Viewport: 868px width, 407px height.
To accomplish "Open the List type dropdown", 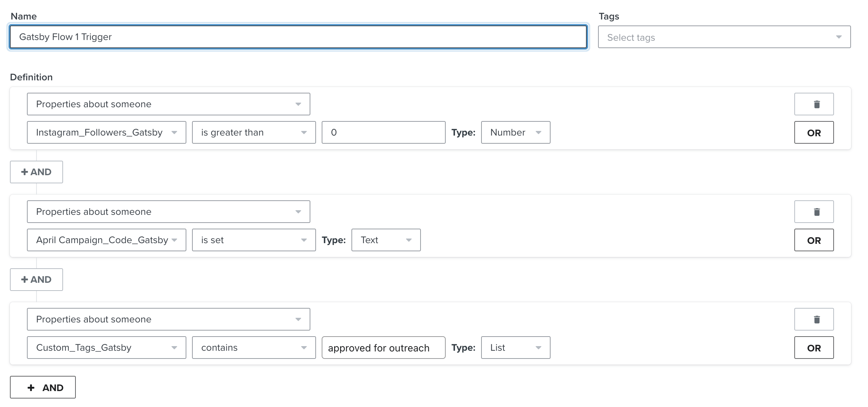I will tap(515, 348).
